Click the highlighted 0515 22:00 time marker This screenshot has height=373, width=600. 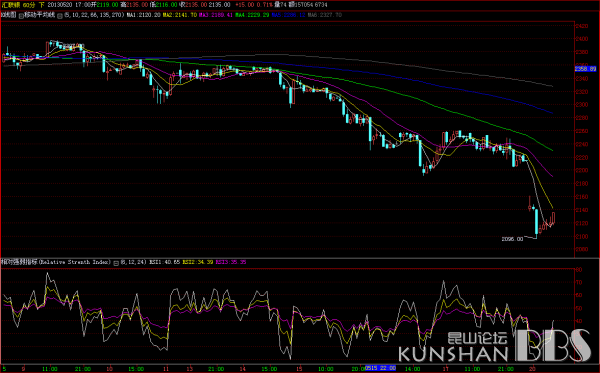click(380, 368)
